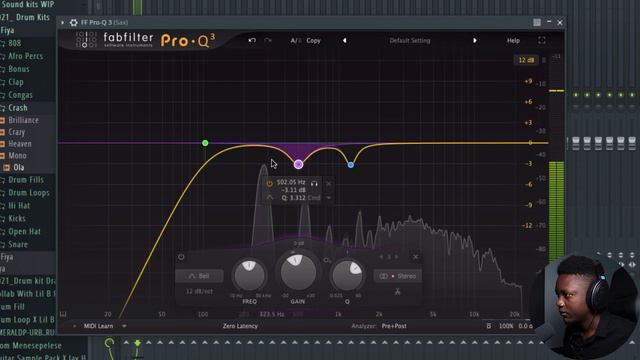Open the Congas folder
This screenshot has height=360, width=640.
[x=20, y=95]
